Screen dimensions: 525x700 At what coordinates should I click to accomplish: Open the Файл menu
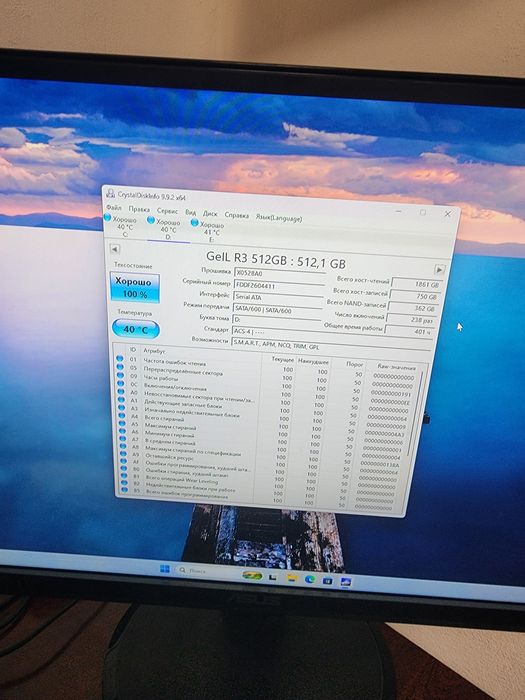(114, 208)
